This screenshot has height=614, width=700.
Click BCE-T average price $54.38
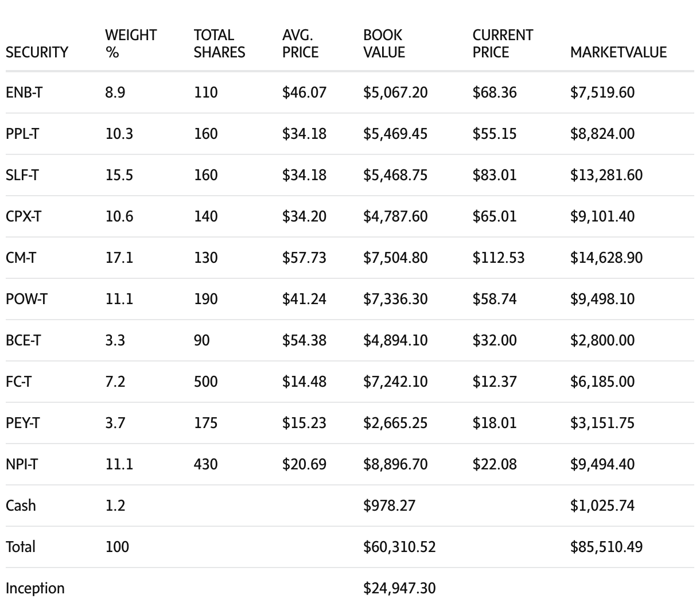click(304, 340)
